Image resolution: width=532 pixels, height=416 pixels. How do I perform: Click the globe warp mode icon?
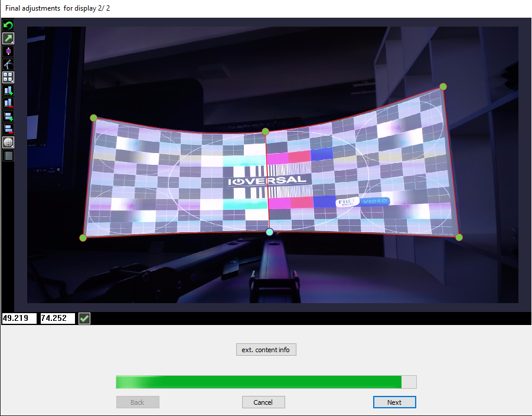(8, 142)
